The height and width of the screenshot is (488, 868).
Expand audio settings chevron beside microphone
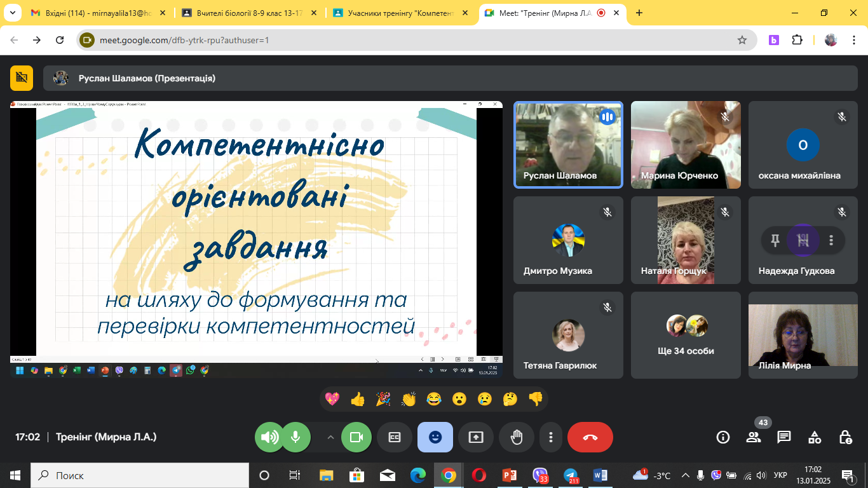[x=330, y=437]
